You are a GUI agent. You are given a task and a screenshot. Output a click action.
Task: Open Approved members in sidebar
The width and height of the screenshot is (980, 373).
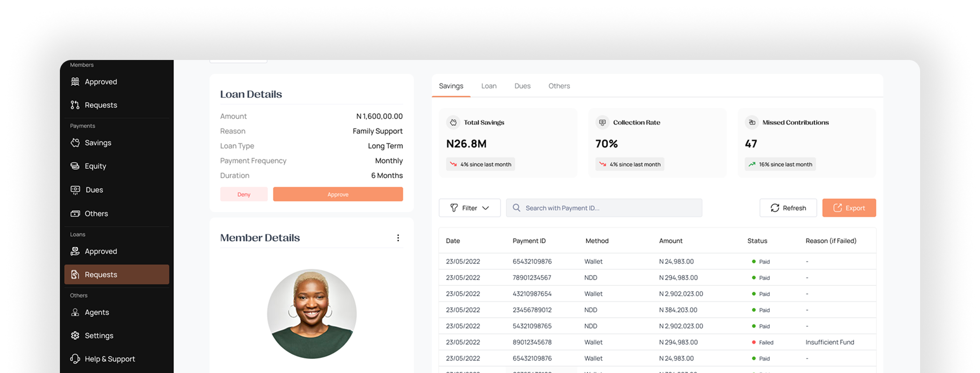[x=100, y=82]
